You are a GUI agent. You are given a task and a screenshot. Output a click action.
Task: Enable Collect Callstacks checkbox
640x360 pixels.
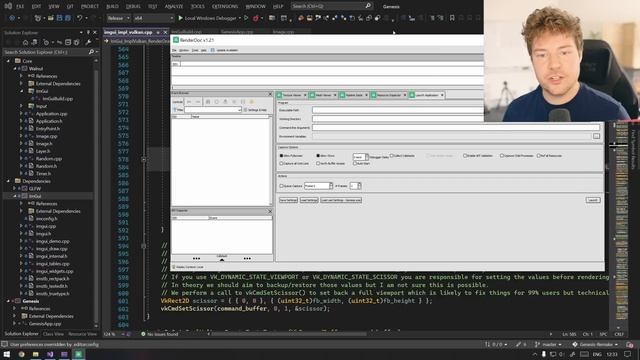[391, 156]
